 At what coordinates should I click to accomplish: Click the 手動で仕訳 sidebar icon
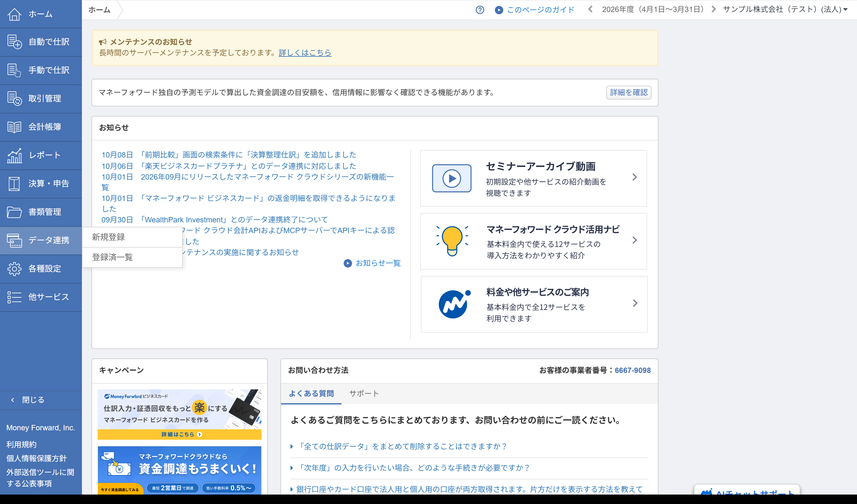pos(14,70)
